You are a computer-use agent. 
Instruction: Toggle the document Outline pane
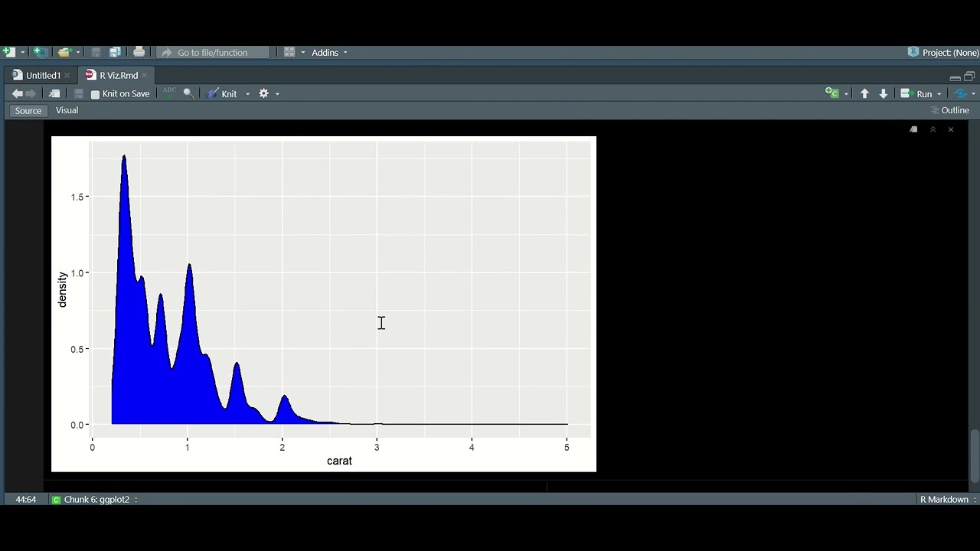[949, 110]
